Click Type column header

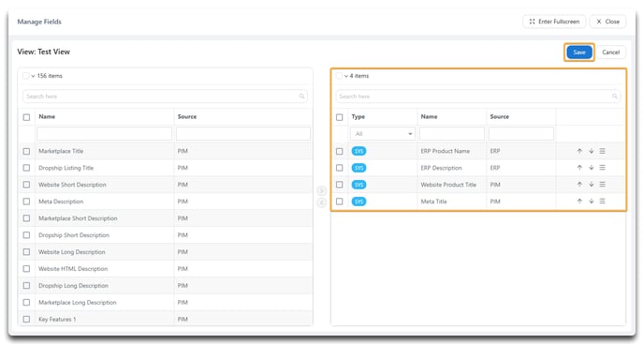tap(359, 117)
